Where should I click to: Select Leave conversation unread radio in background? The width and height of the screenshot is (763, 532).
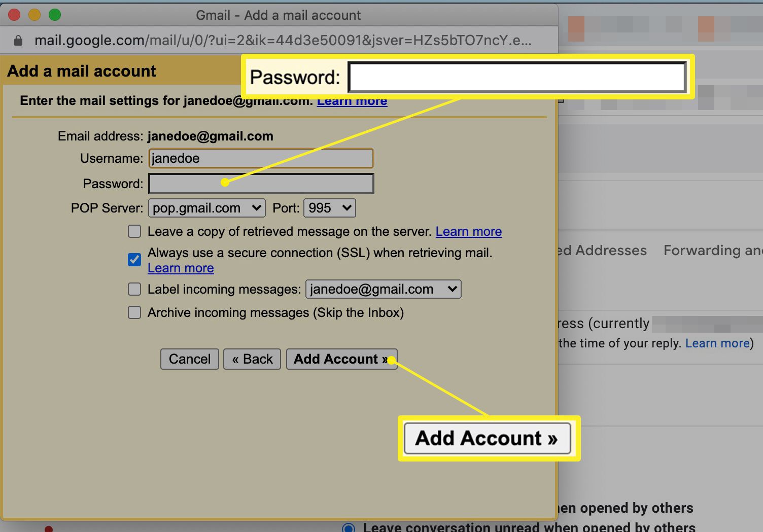[x=349, y=528]
